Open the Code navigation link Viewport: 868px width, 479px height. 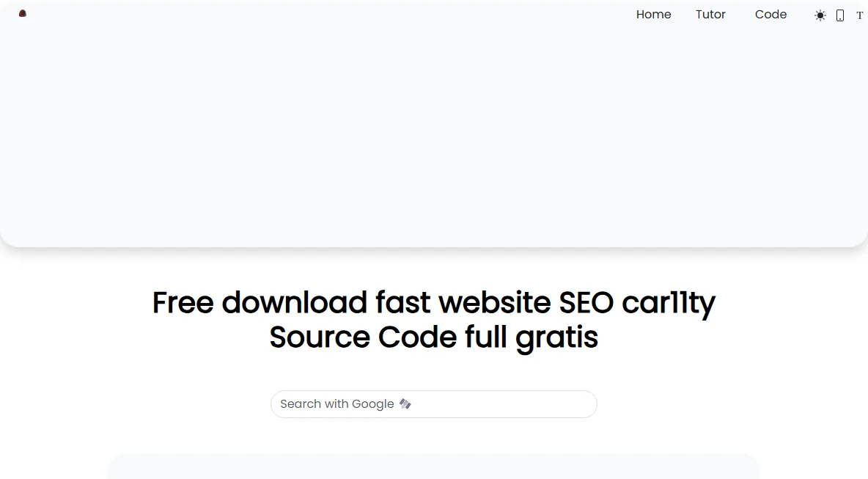click(770, 15)
